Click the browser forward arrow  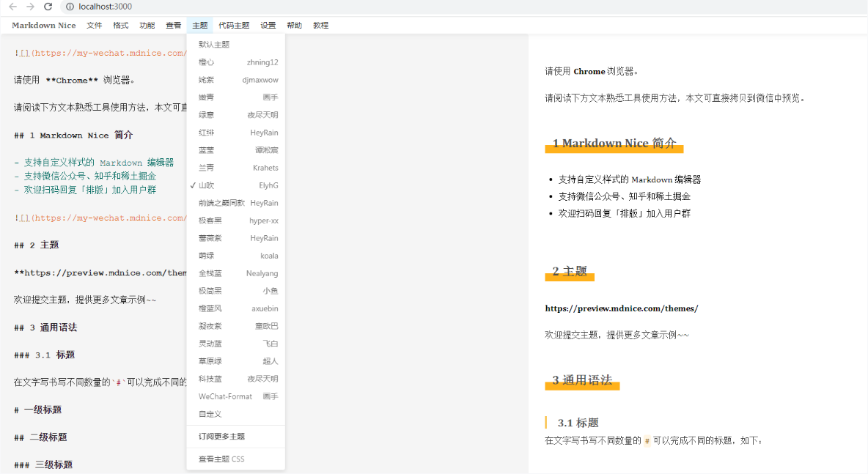click(x=31, y=7)
